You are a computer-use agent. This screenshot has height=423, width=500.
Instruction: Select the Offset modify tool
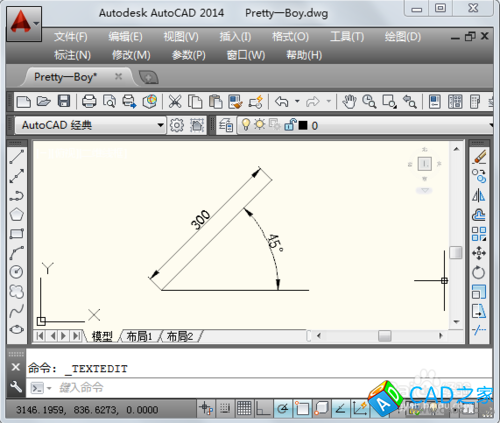click(479, 215)
